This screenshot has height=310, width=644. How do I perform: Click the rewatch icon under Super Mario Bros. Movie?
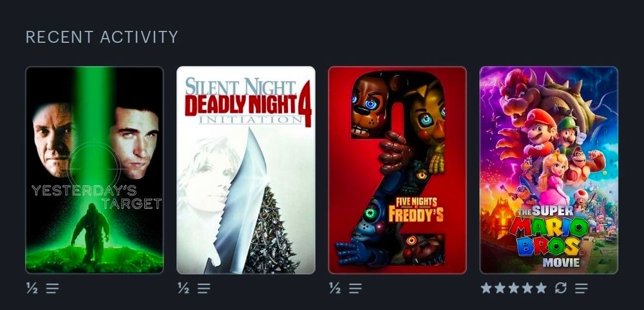(x=561, y=288)
